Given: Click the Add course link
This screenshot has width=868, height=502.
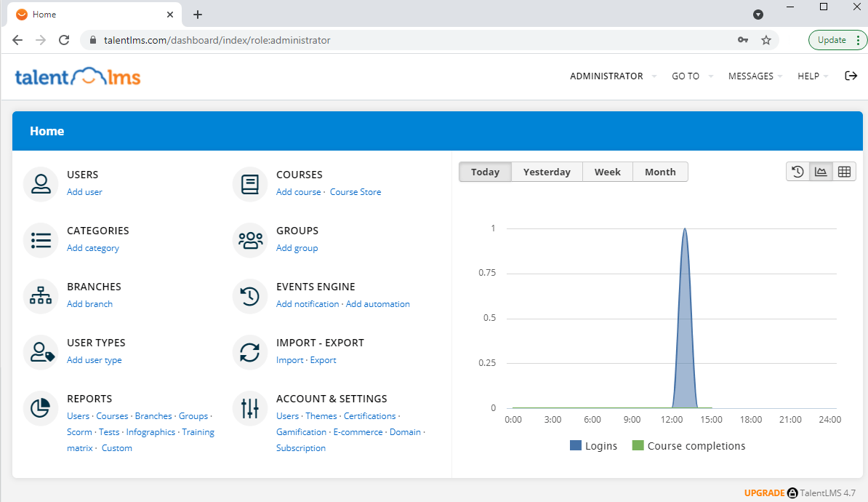Looking at the screenshot, I should (298, 192).
